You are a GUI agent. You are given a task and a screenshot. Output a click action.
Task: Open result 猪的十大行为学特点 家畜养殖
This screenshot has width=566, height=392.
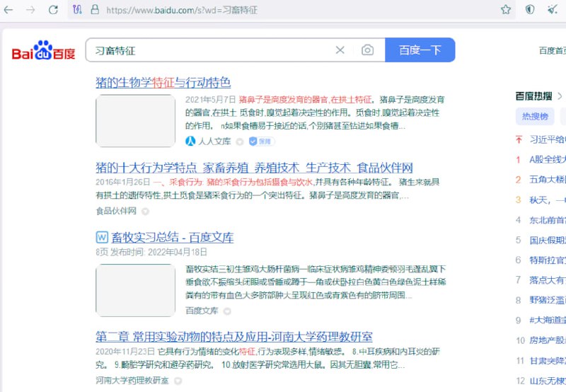(x=254, y=168)
